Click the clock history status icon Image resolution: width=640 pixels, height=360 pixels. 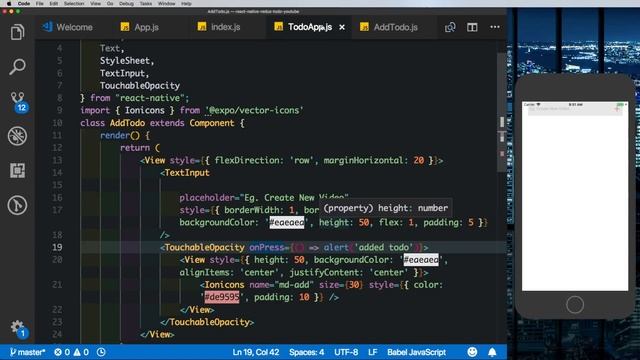(x=101, y=352)
